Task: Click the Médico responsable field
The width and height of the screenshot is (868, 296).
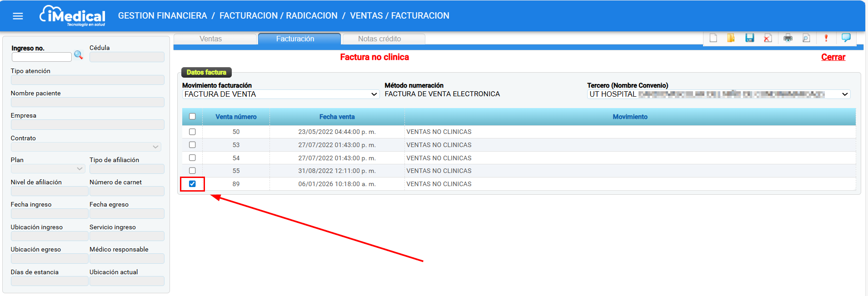Action: pyautogui.click(x=127, y=258)
